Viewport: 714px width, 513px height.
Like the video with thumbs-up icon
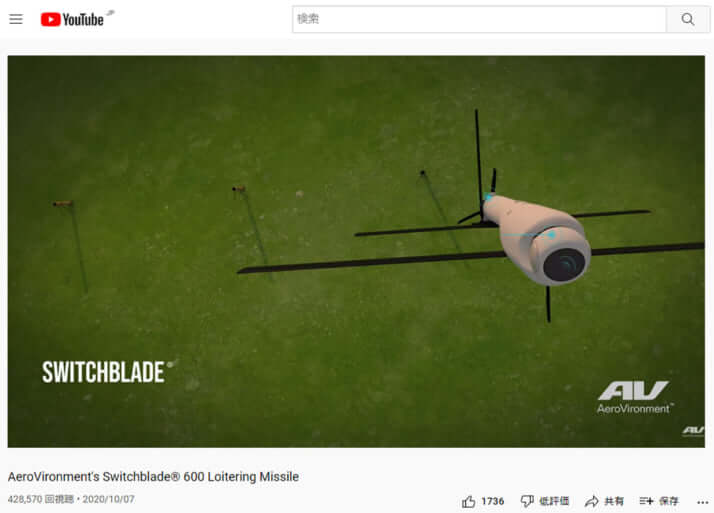(x=469, y=502)
